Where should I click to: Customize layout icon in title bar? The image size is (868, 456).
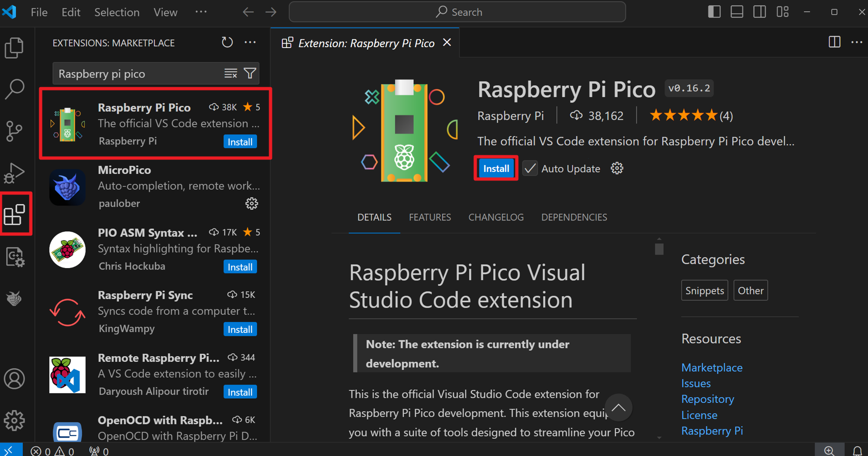[782, 12]
